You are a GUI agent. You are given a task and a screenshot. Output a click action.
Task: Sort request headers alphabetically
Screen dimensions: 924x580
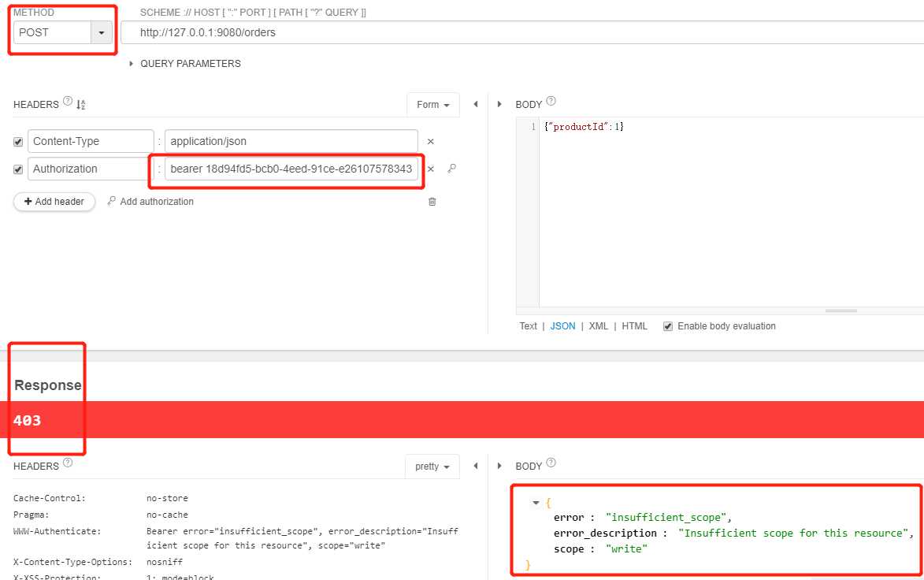point(80,104)
